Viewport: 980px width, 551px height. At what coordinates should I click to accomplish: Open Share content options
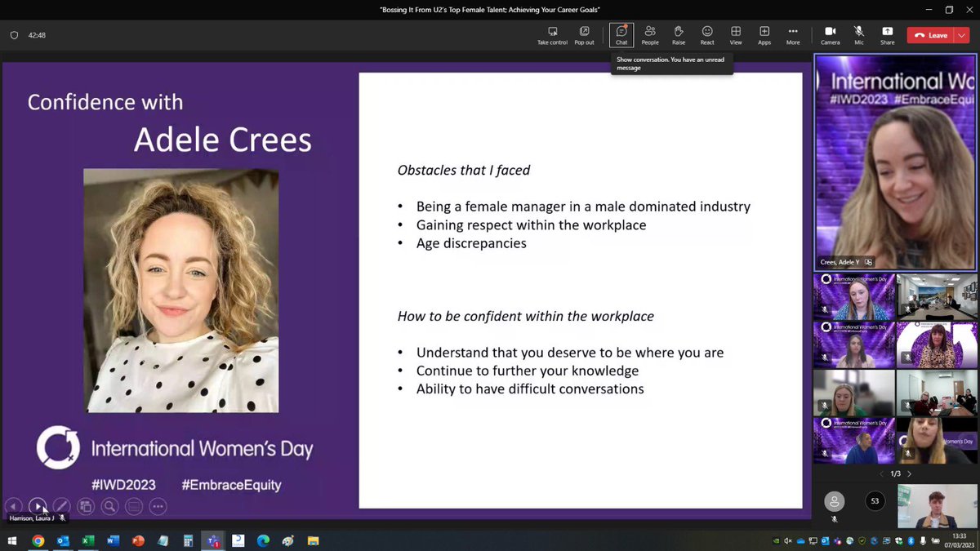click(x=887, y=34)
